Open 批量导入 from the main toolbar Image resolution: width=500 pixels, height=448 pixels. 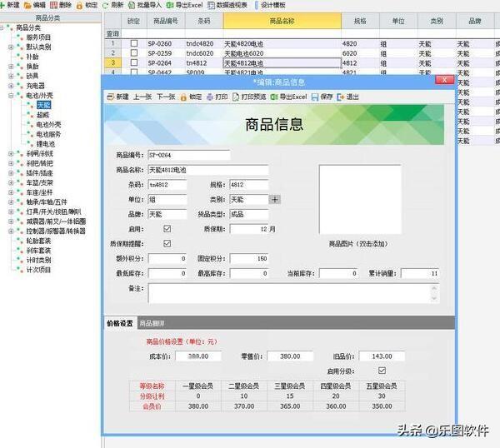(x=145, y=5)
